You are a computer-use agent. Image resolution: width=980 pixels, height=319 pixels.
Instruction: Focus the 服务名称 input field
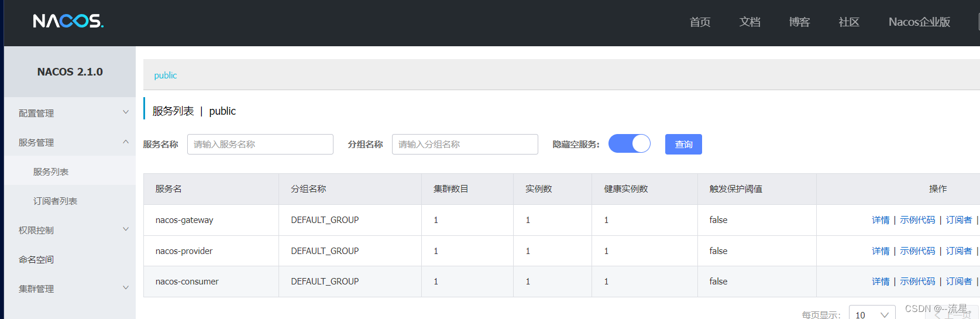click(x=260, y=144)
